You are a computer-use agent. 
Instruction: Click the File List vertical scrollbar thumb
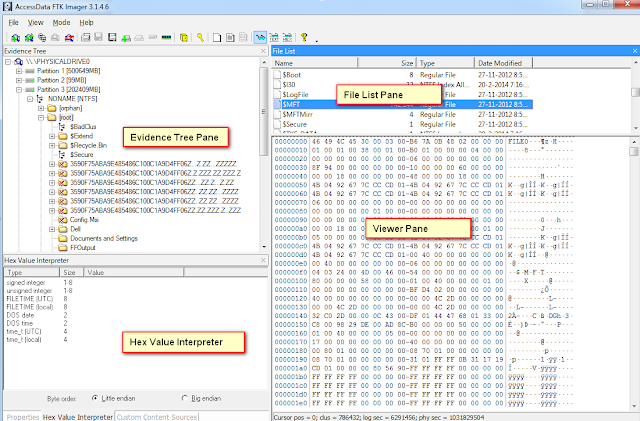pos(635,93)
